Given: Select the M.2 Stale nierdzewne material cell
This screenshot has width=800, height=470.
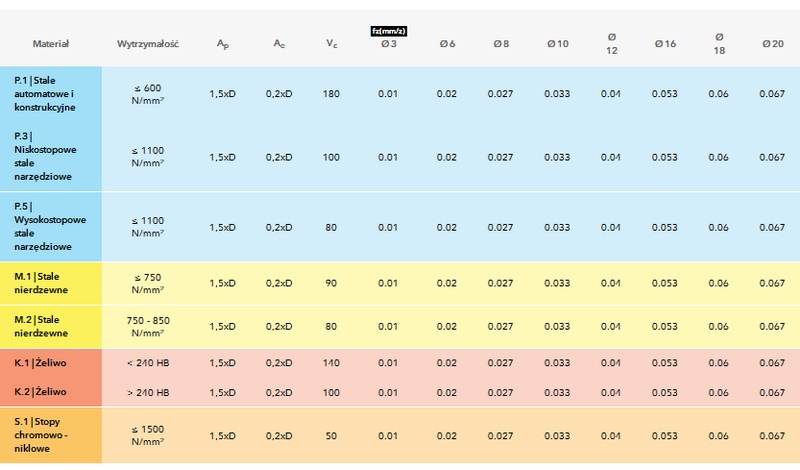Looking at the screenshot, I should [x=51, y=326].
